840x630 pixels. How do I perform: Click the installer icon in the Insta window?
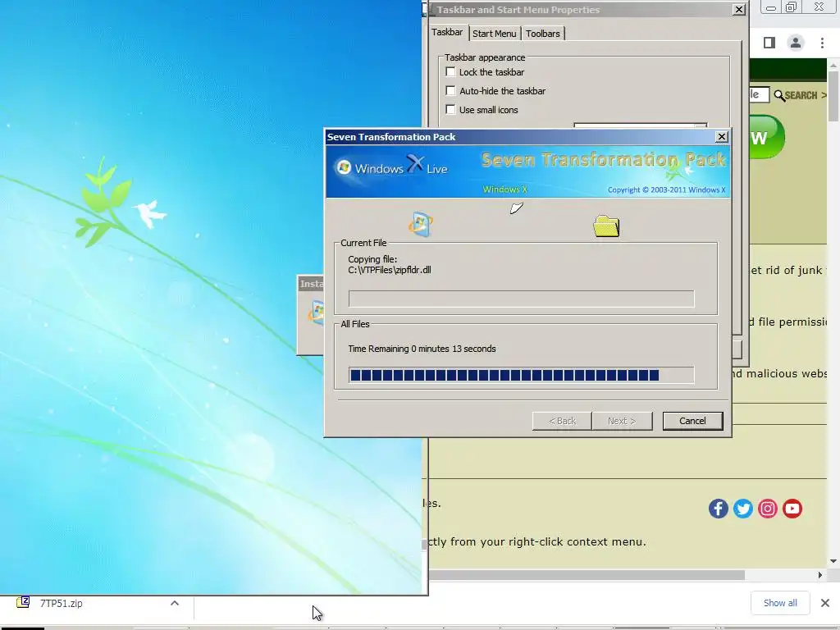(316, 313)
